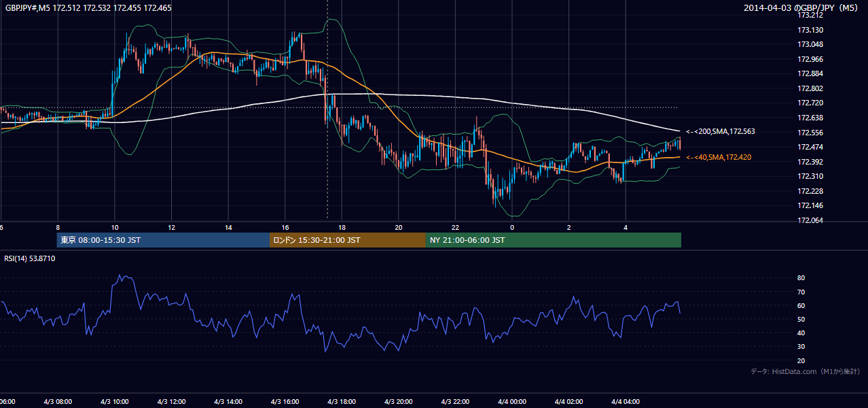Click hour tick 14 below price chart
The image size is (868, 408).
228,227
